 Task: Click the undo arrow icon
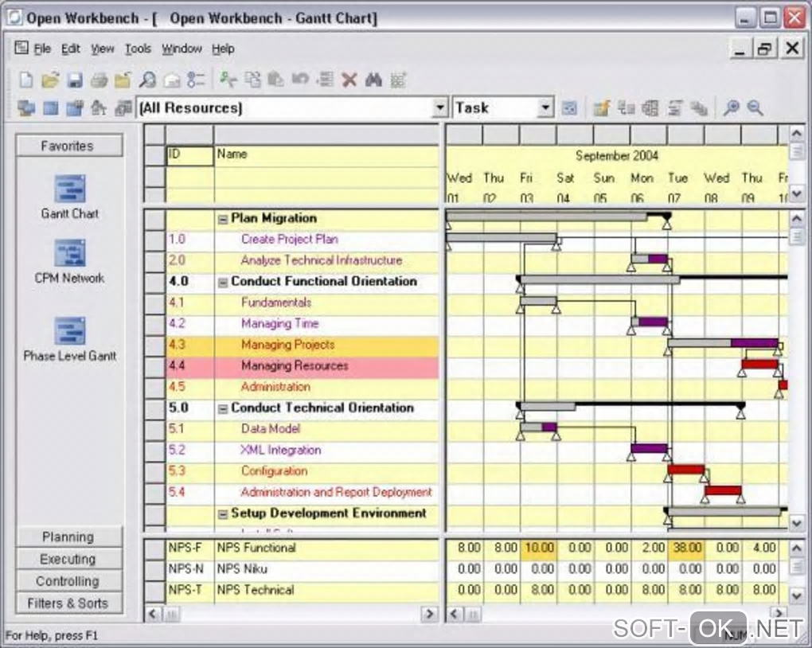[x=300, y=80]
